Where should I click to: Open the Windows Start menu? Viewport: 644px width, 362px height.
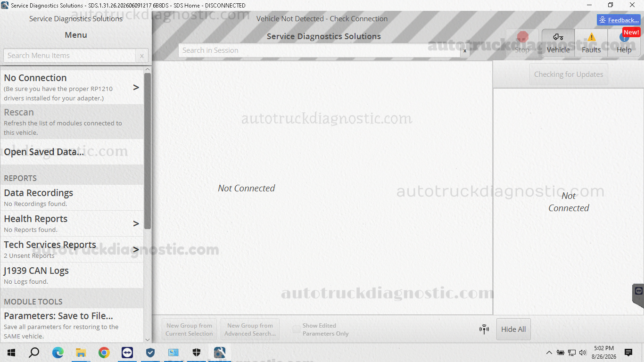click(11, 353)
